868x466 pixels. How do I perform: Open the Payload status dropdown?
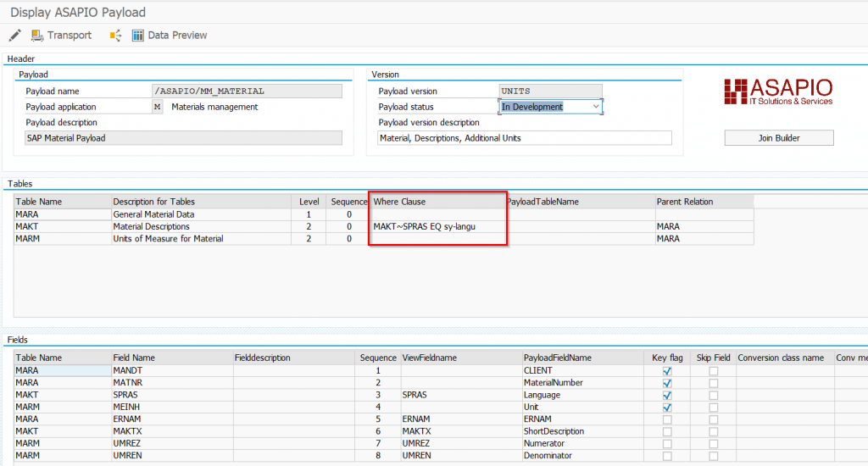(594, 107)
